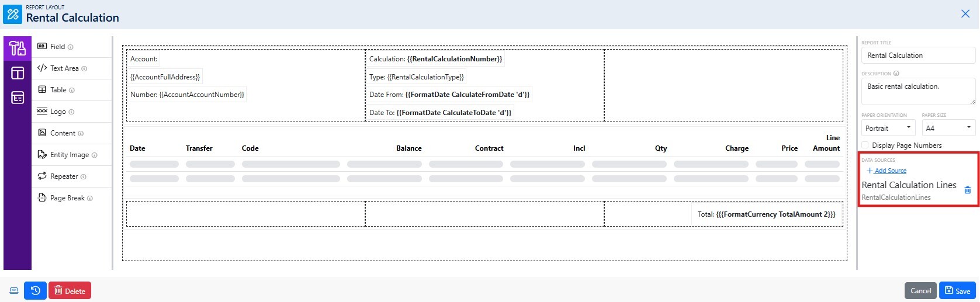This screenshot has height=302, width=980.
Task: Select the Repeater element
Action: [x=64, y=176]
